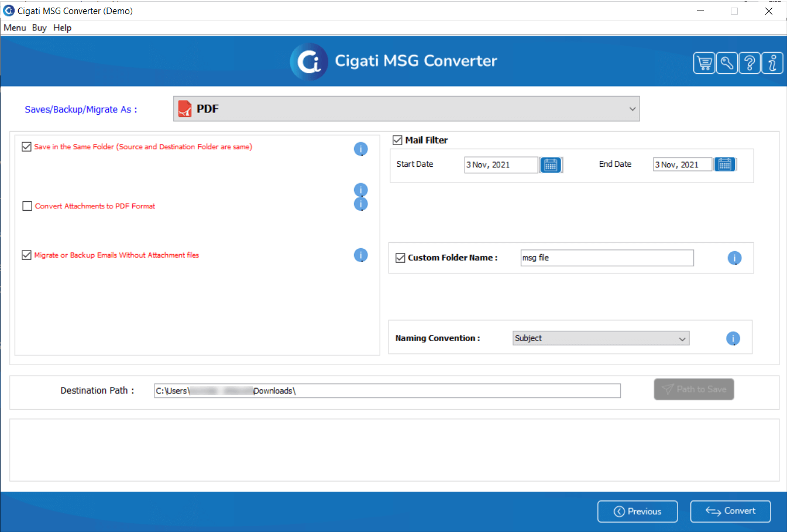Screen dimensions: 787x532
Task: Open the Help menu
Action: [x=62, y=28]
